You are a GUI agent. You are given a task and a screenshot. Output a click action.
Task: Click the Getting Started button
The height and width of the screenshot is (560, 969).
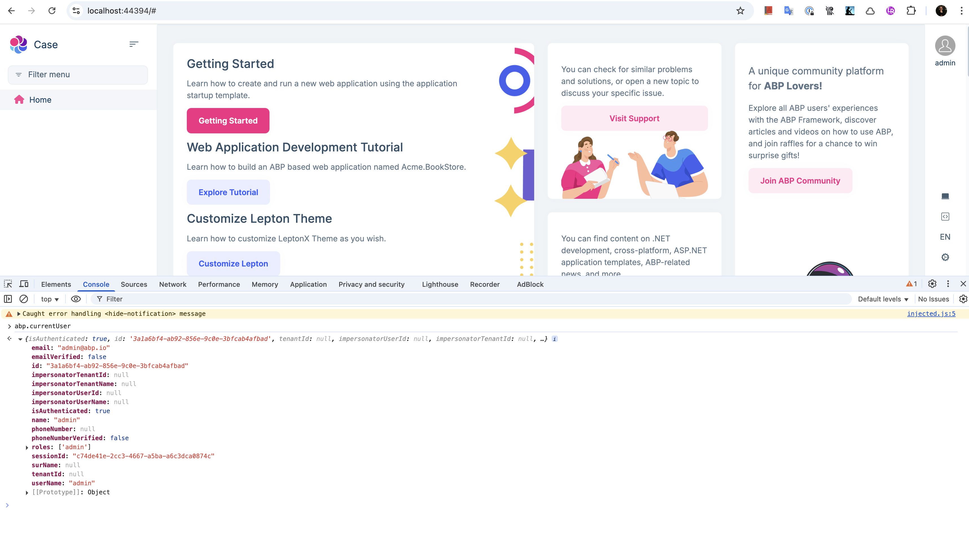pos(228,121)
